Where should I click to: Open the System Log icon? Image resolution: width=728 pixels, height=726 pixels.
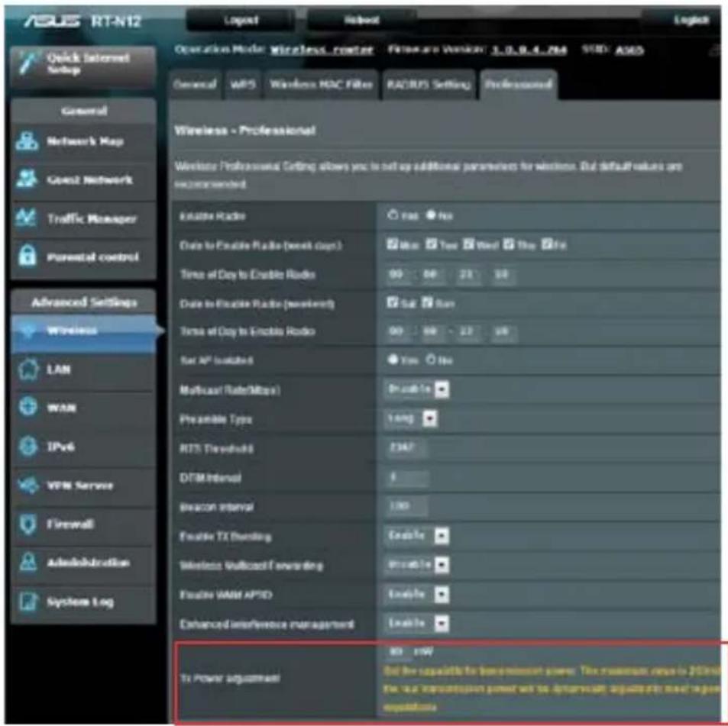coord(28,602)
